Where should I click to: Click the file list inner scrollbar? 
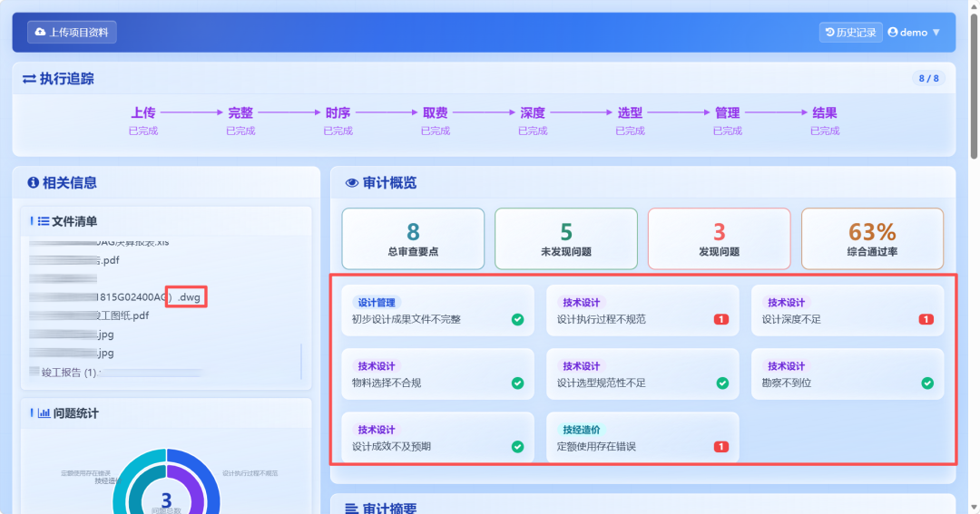click(301, 361)
